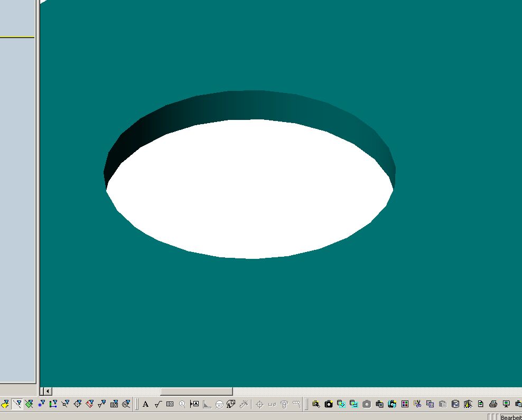Click the magnifier balloon annotation icon
This screenshot has width=522, height=420.
point(182,404)
